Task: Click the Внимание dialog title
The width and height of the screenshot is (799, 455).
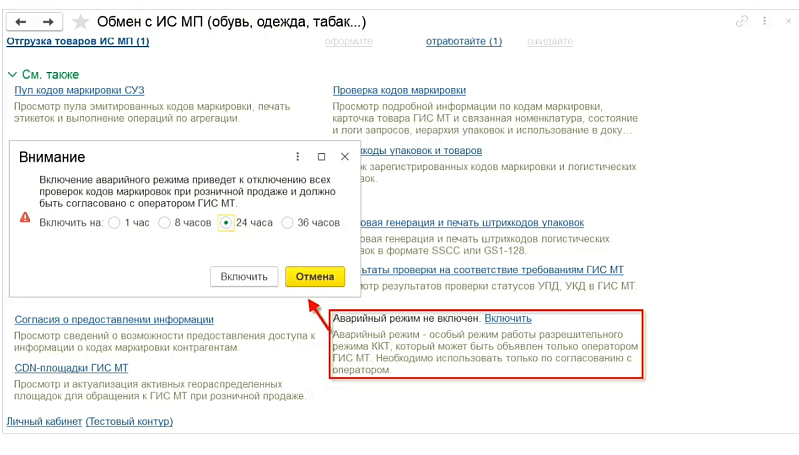Action: (x=52, y=157)
